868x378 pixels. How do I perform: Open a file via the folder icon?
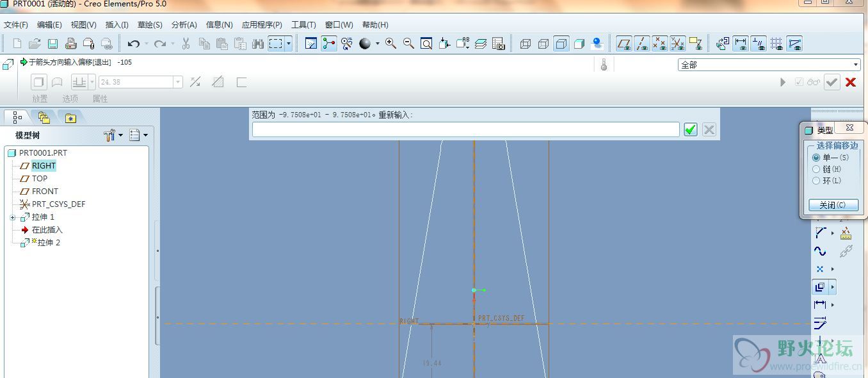tap(35, 44)
